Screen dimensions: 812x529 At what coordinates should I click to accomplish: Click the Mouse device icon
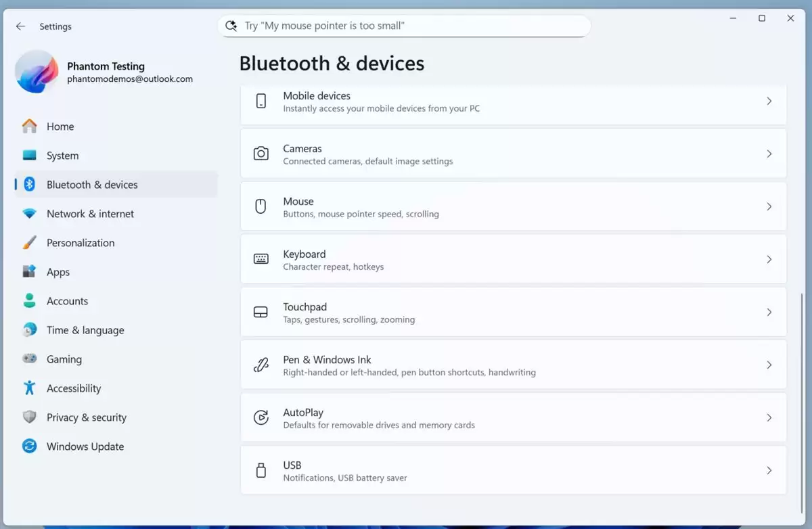[x=261, y=206]
